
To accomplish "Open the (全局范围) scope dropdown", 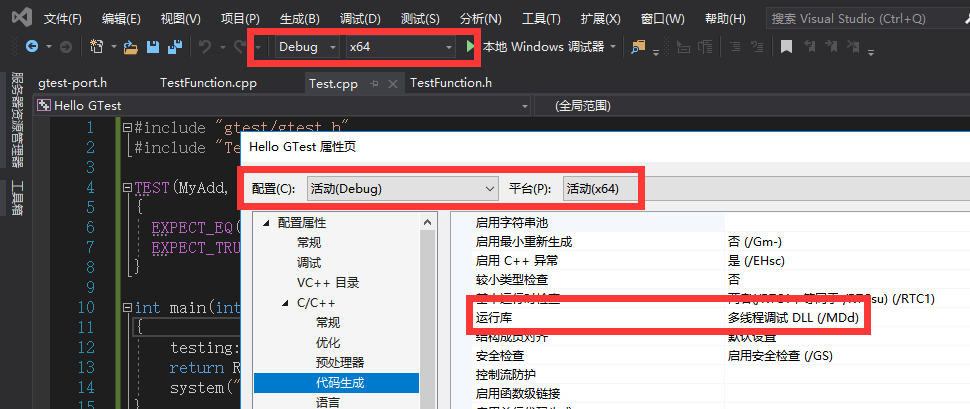I will (x=751, y=106).
